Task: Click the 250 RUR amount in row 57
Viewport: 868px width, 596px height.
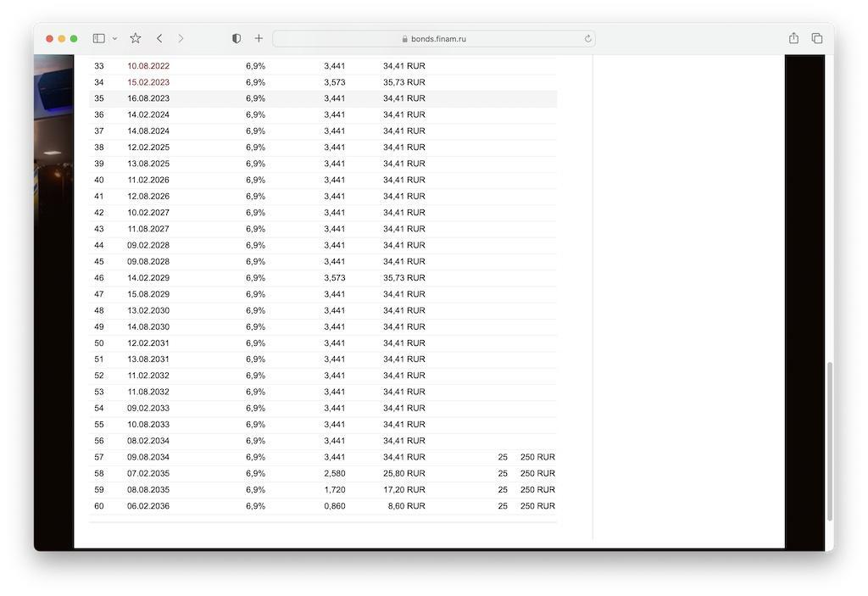Action: (537, 457)
